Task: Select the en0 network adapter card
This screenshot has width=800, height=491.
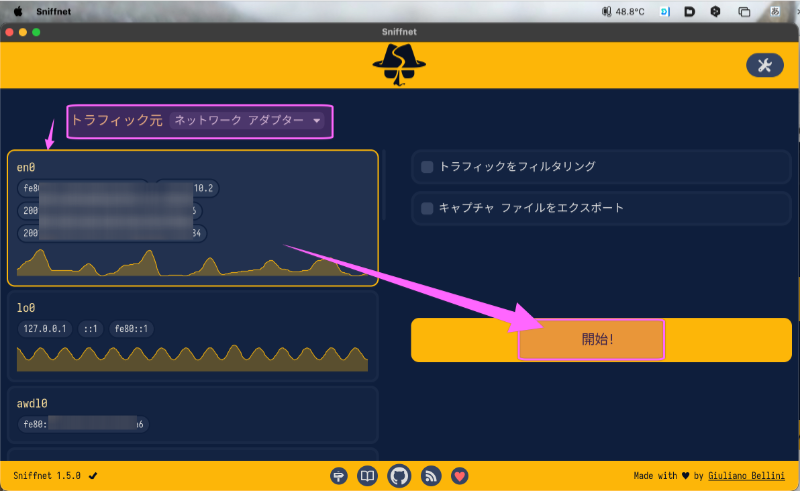Action: tap(193, 218)
